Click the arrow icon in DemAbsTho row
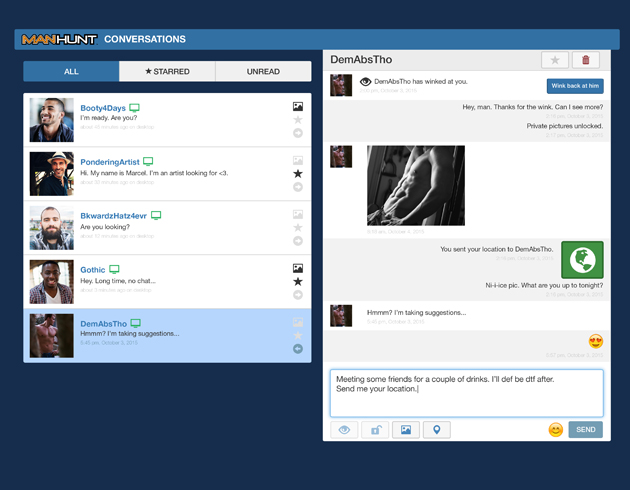 298,349
